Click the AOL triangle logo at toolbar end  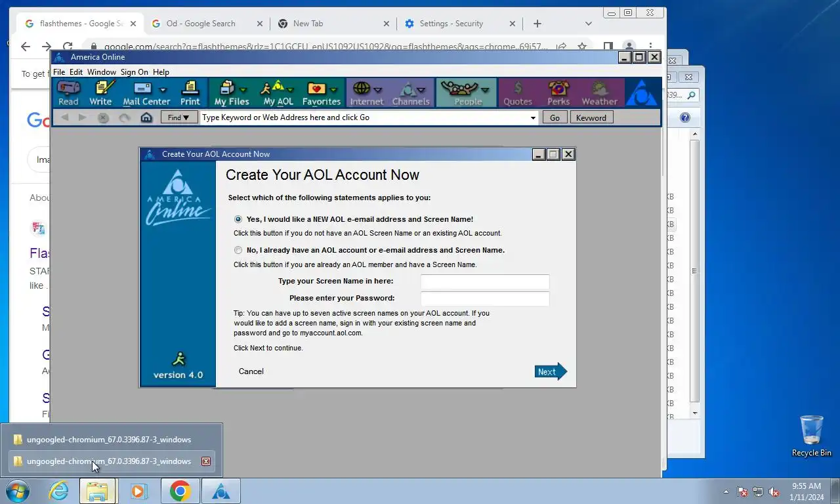(642, 93)
